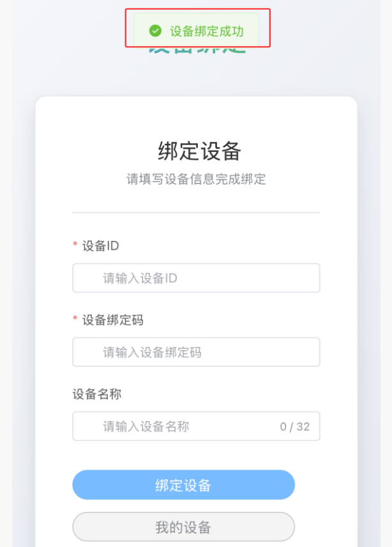
Task: Click the 设备绑定码 field label
Action: tap(112, 320)
